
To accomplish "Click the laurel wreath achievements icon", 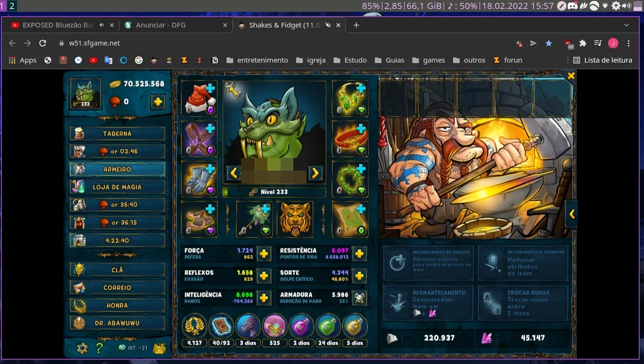I will 194,326.
